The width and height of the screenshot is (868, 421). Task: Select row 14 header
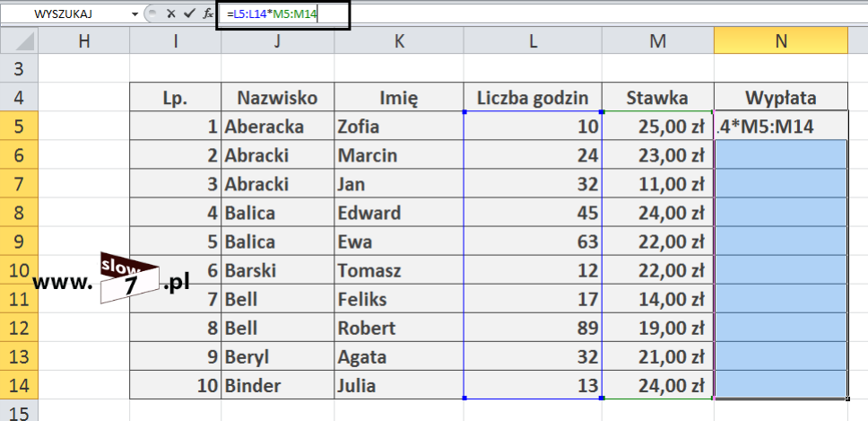(20, 385)
